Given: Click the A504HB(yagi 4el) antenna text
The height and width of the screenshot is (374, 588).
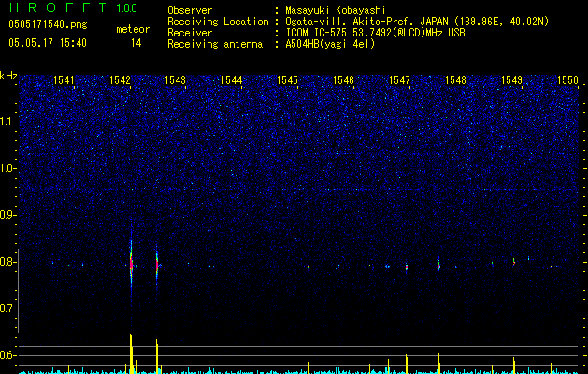Looking at the screenshot, I should 330,44.
